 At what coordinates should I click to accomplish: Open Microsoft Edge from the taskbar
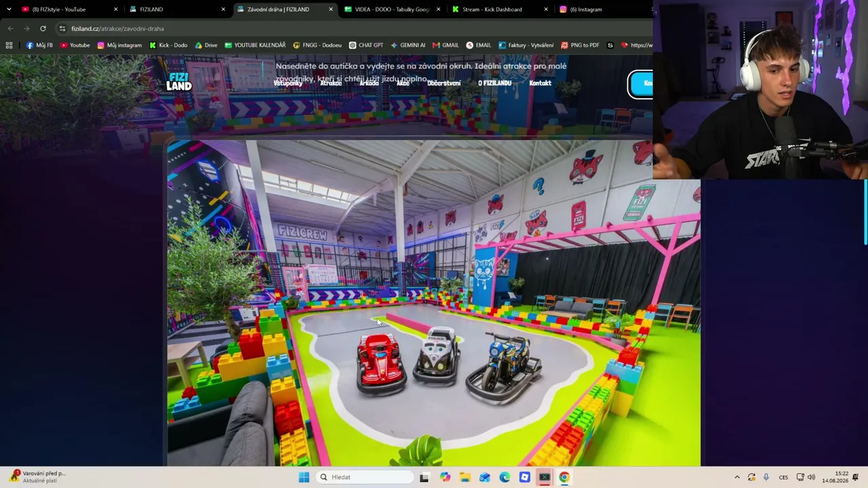point(505,477)
